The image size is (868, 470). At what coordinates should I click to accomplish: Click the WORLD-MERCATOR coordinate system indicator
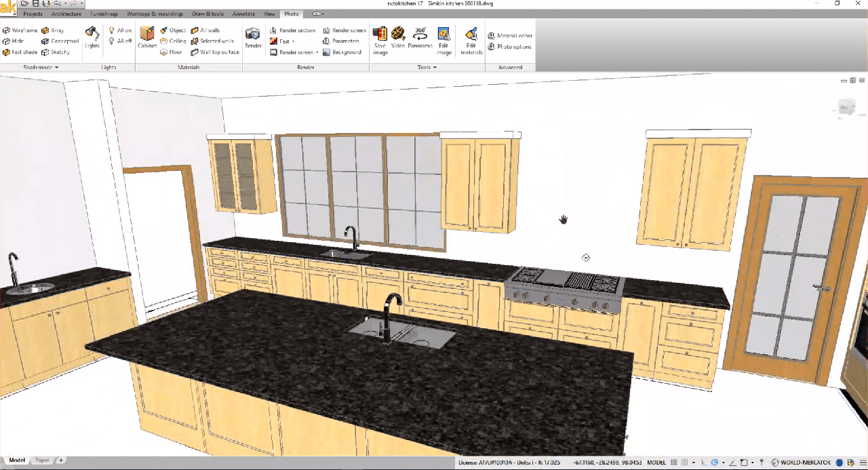pyautogui.click(x=806, y=463)
